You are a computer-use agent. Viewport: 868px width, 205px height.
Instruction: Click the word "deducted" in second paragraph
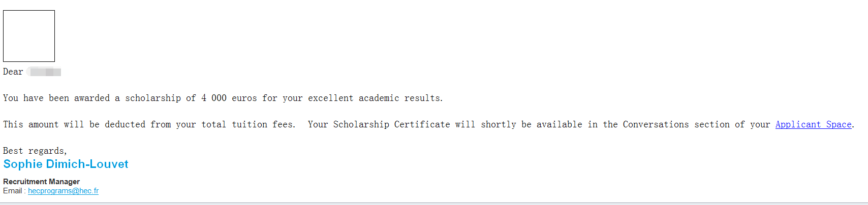click(x=125, y=124)
